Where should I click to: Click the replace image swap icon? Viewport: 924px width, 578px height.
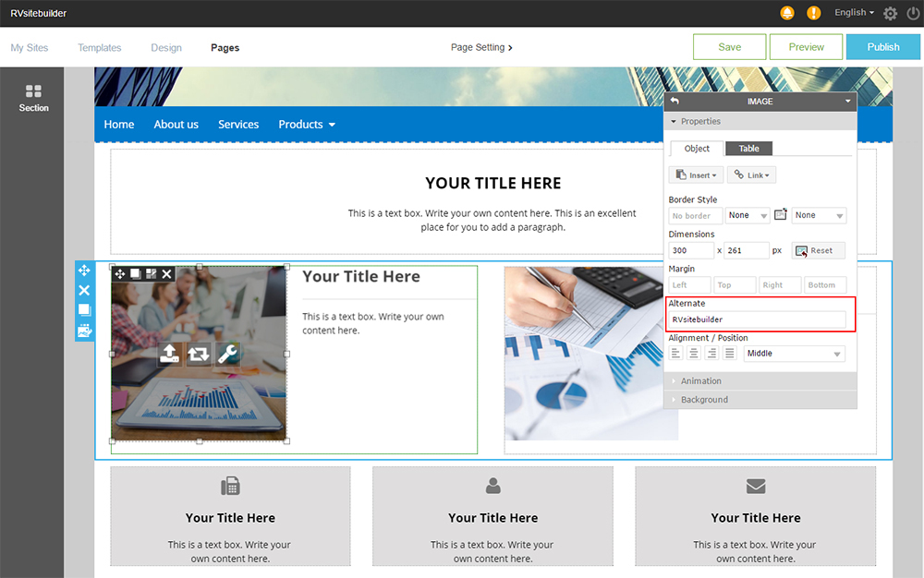point(198,354)
